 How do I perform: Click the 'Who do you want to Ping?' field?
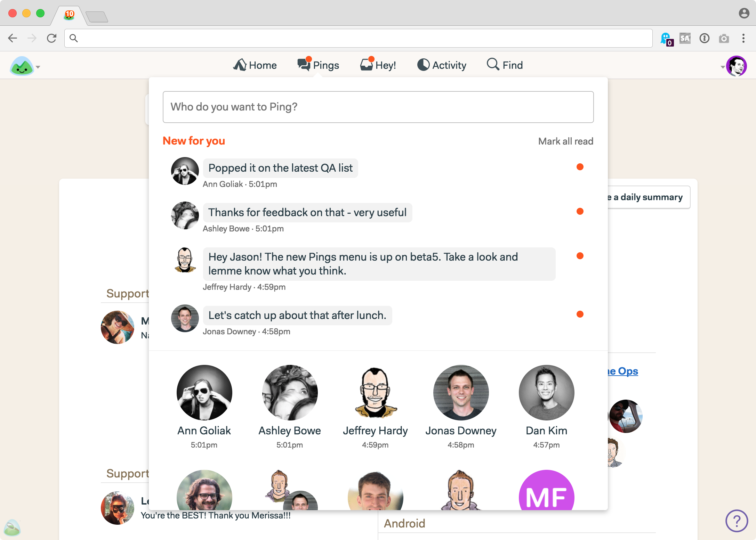click(378, 107)
